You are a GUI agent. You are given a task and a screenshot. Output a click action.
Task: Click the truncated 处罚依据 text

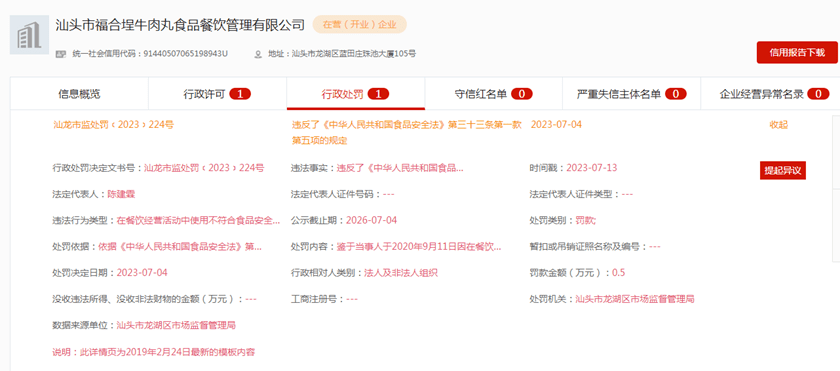(x=180, y=247)
